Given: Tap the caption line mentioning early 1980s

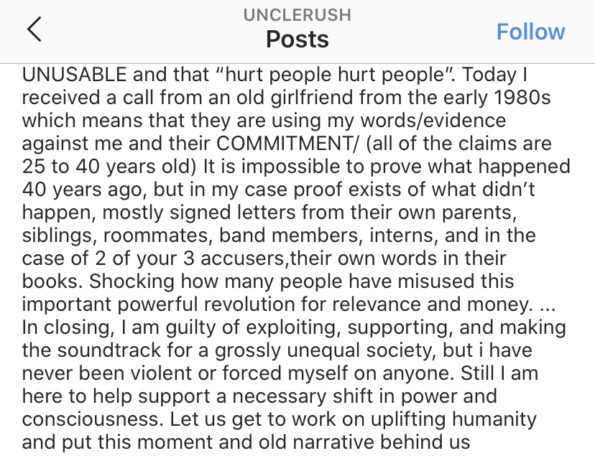Looking at the screenshot, I should click(x=286, y=98).
